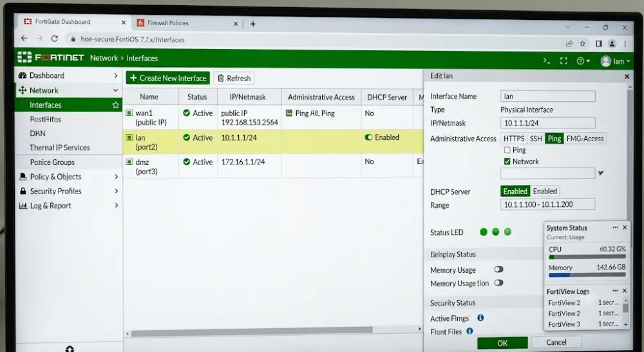Click the wan1 interface port icon
The width and height of the screenshot is (644, 352).
click(129, 113)
